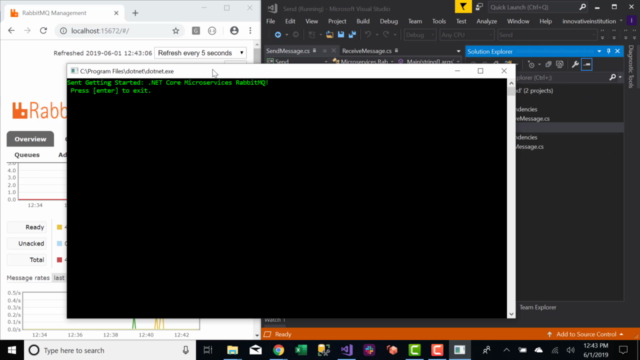
Task: Open the Visual Studio Build menu
Action: [x=363, y=21]
